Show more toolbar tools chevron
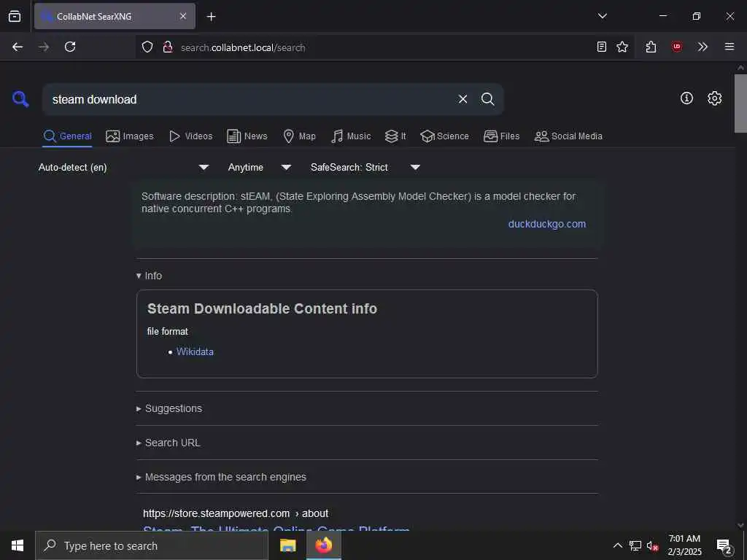The image size is (747, 560). (x=703, y=47)
